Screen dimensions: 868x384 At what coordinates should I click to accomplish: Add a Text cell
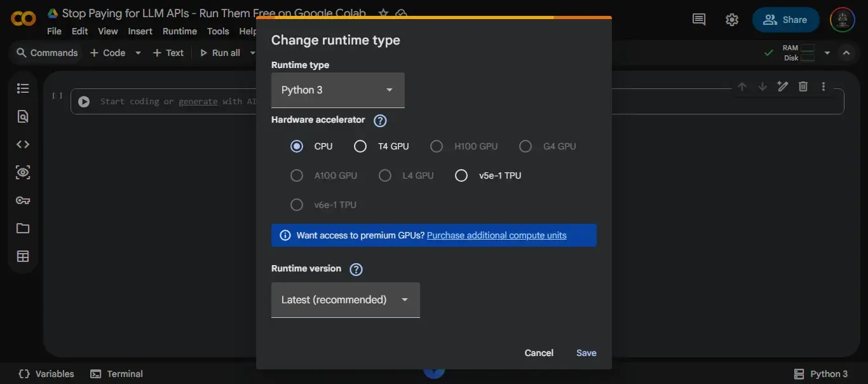168,53
